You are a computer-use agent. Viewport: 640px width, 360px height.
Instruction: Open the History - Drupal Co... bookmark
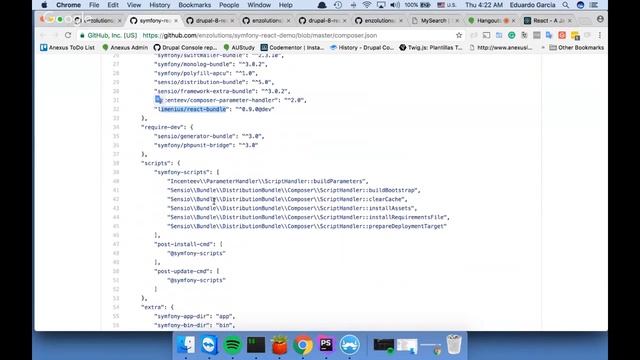(x=362, y=48)
